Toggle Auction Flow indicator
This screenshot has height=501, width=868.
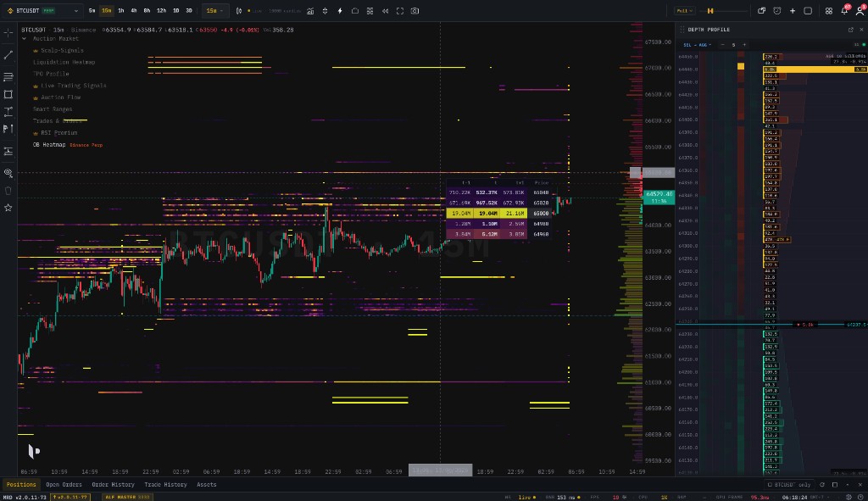tap(60, 97)
